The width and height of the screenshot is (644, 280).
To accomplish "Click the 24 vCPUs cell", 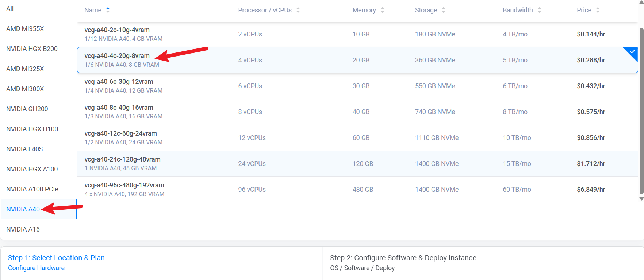I will pyautogui.click(x=252, y=164).
